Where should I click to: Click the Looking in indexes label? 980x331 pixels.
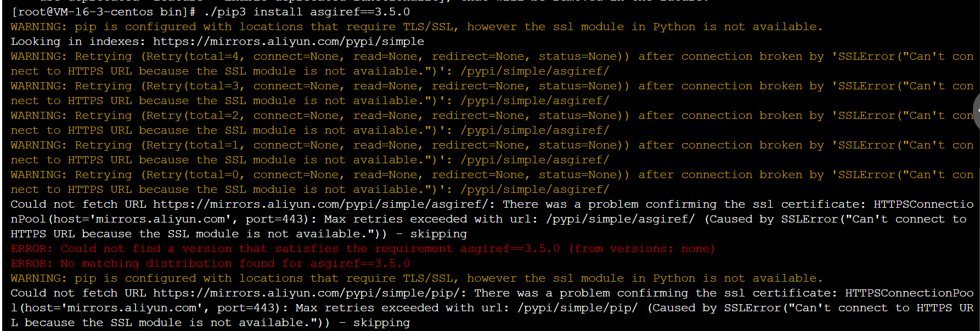[x=77, y=41]
